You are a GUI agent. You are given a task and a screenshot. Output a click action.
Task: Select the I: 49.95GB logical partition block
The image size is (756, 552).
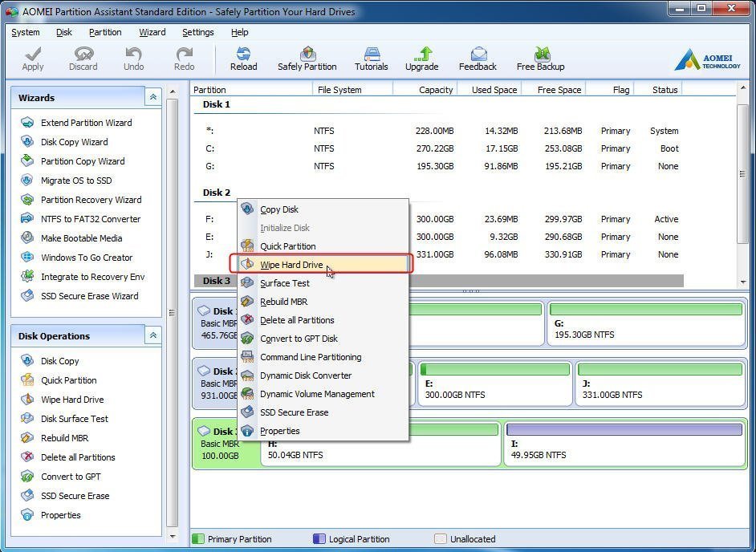624,444
